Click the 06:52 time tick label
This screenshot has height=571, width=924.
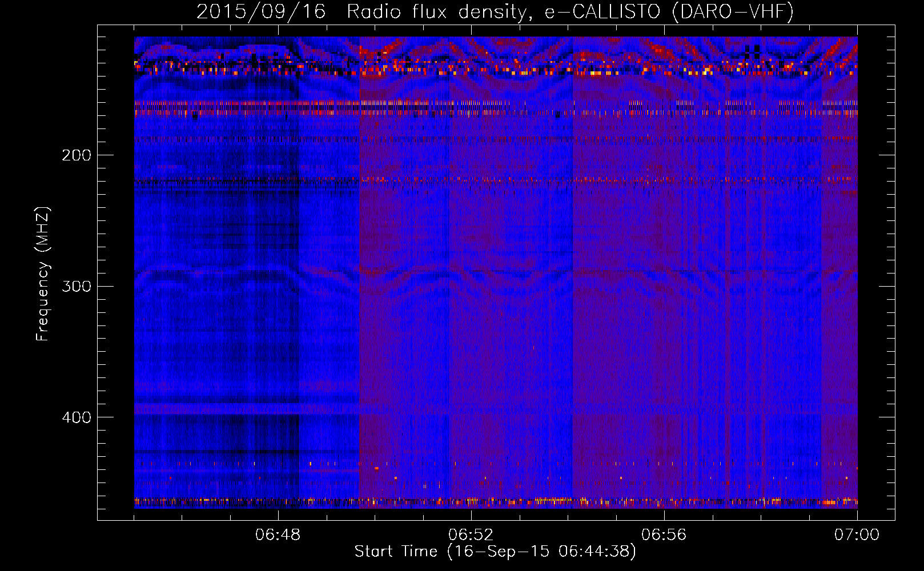pos(471,535)
